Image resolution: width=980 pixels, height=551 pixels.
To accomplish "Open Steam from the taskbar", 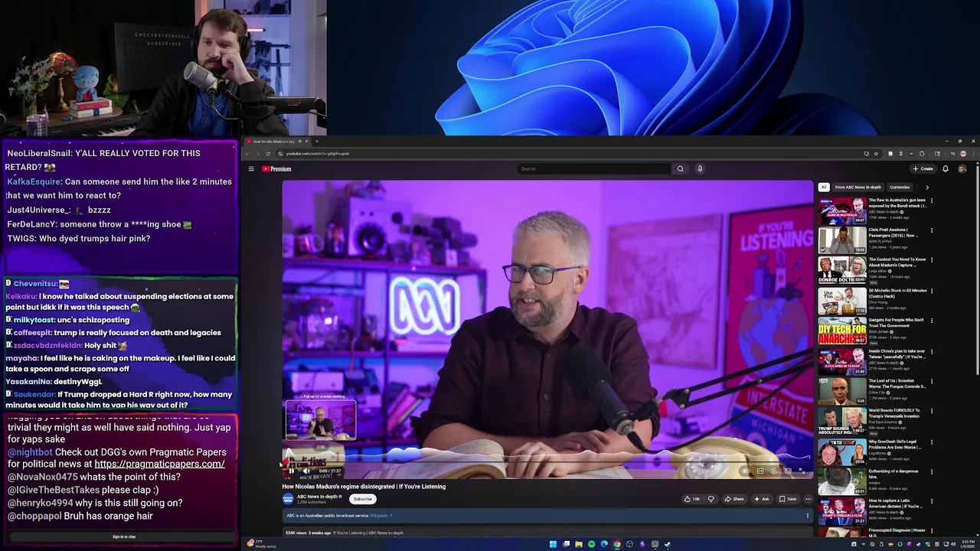I will pyautogui.click(x=668, y=544).
